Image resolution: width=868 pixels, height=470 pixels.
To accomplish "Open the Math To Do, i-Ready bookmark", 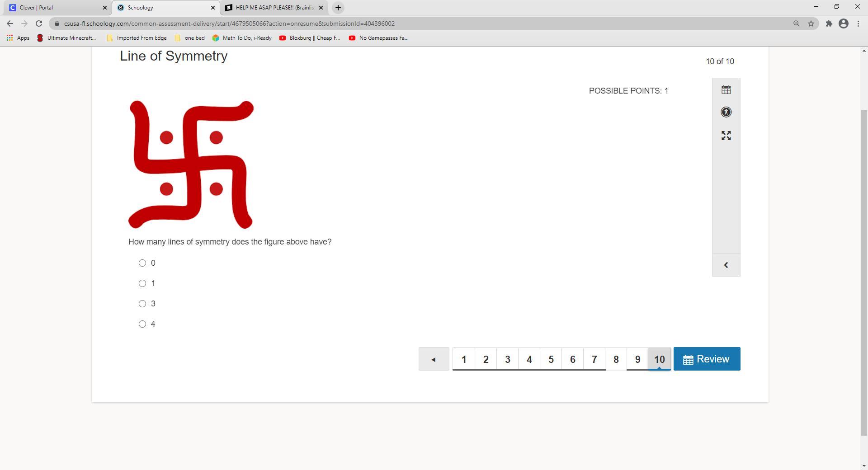I will pos(242,38).
